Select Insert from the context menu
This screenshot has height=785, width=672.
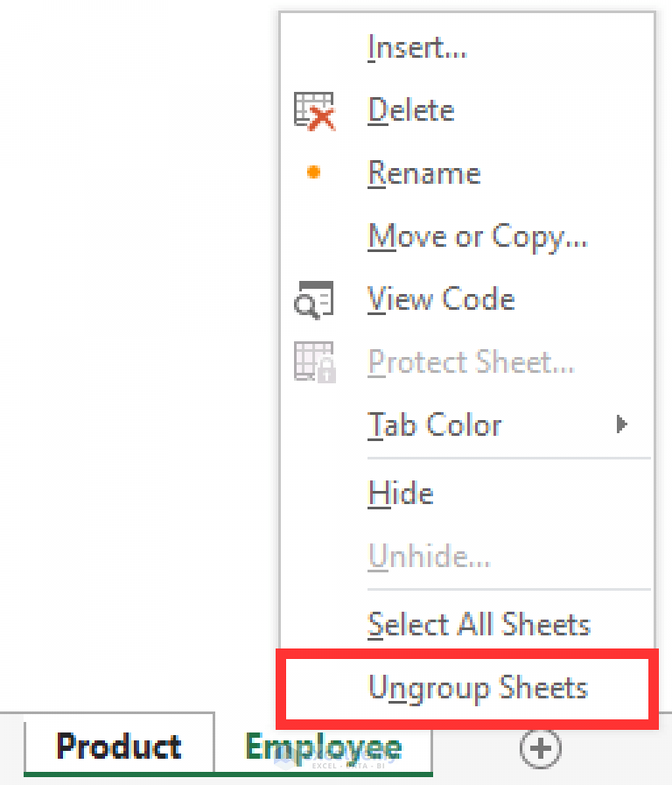pos(417,47)
